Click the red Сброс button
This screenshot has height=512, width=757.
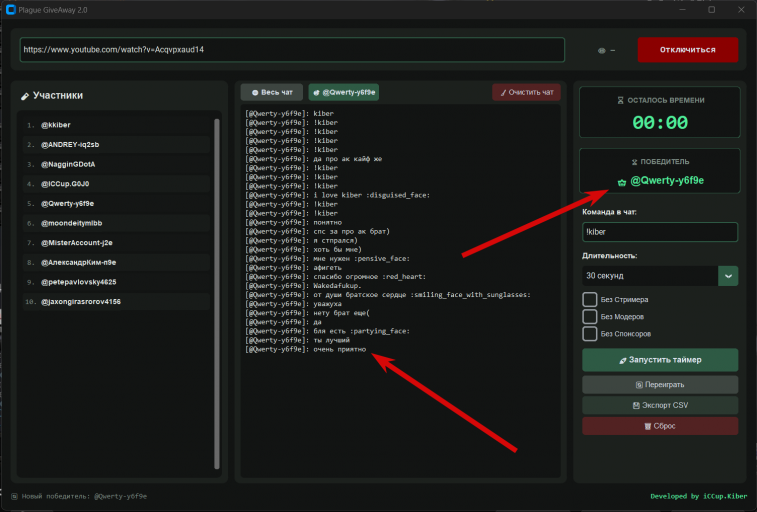point(660,426)
